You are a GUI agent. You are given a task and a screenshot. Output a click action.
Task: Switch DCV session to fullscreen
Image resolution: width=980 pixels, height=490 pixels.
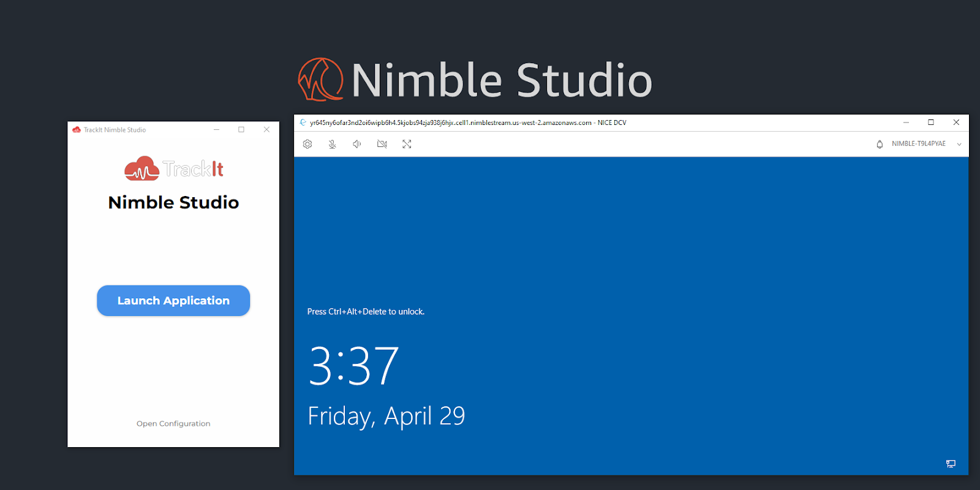[x=407, y=144]
